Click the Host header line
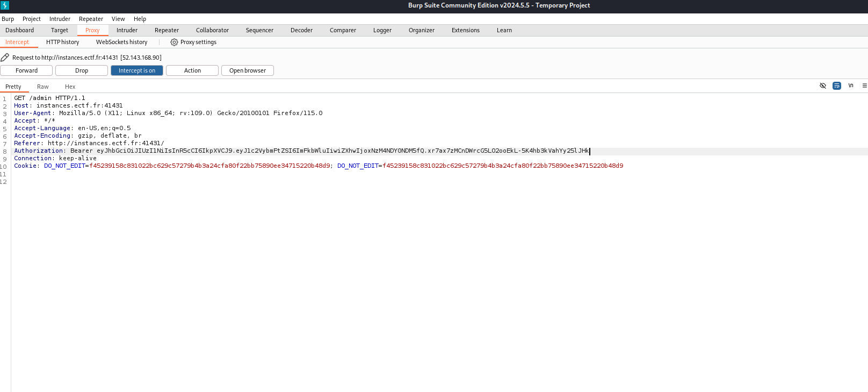Viewport: 868px width, 392px height. (69, 105)
